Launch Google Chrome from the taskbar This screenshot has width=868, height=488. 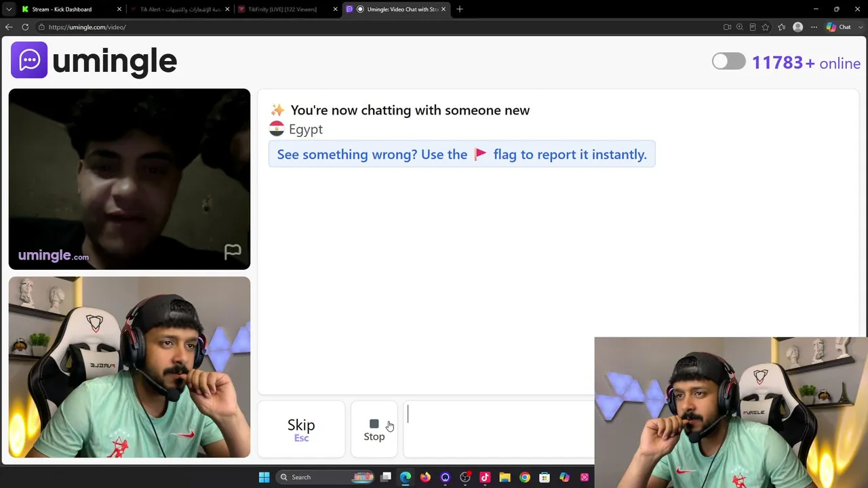(x=525, y=477)
